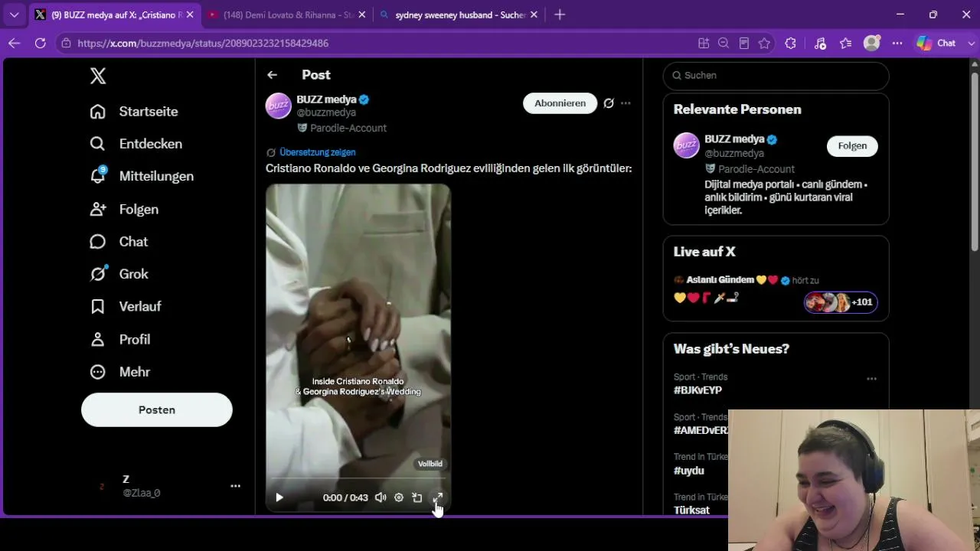Screen dimensions: 980x551
Task: Click Folgen button for BUZZ medya
Action: (x=852, y=146)
